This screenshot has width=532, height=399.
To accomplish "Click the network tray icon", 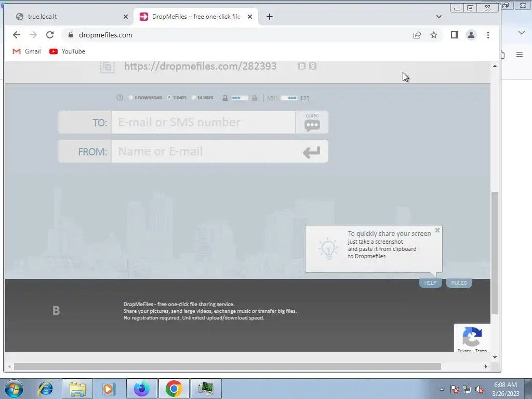I will (x=467, y=389).
